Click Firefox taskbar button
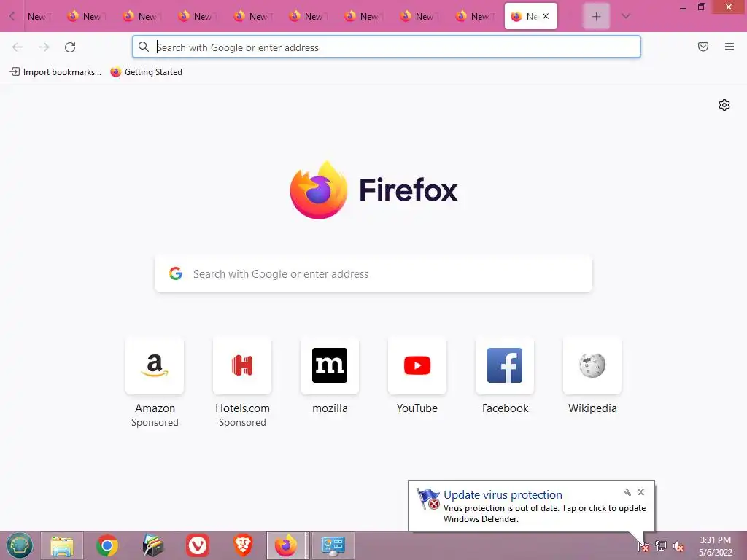Screen dimensions: 747x560 click(287, 545)
